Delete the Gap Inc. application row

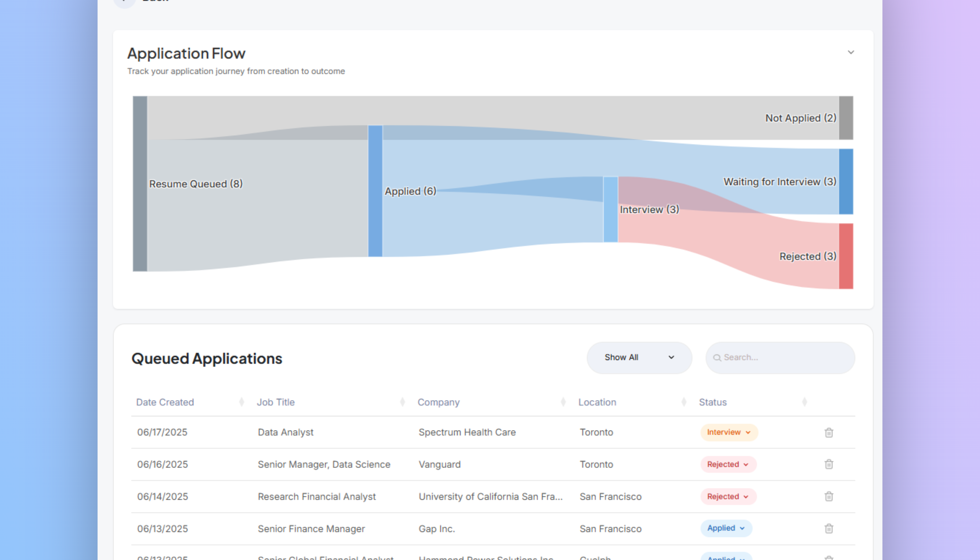point(829,529)
